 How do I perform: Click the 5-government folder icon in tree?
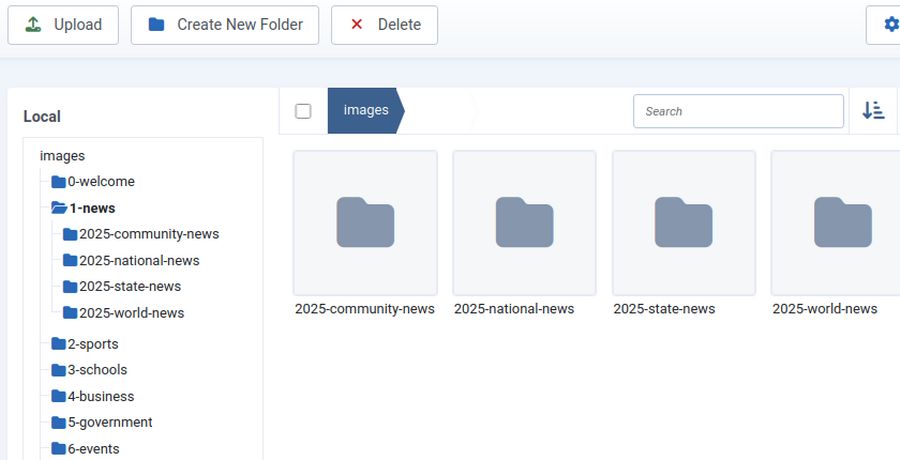point(59,423)
